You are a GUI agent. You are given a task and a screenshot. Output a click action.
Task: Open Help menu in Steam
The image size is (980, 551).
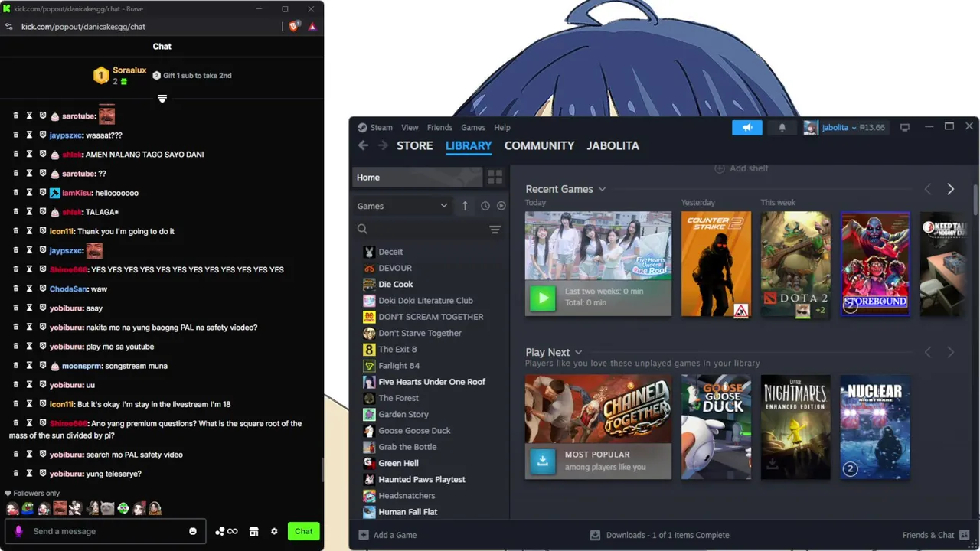(x=502, y=128)
